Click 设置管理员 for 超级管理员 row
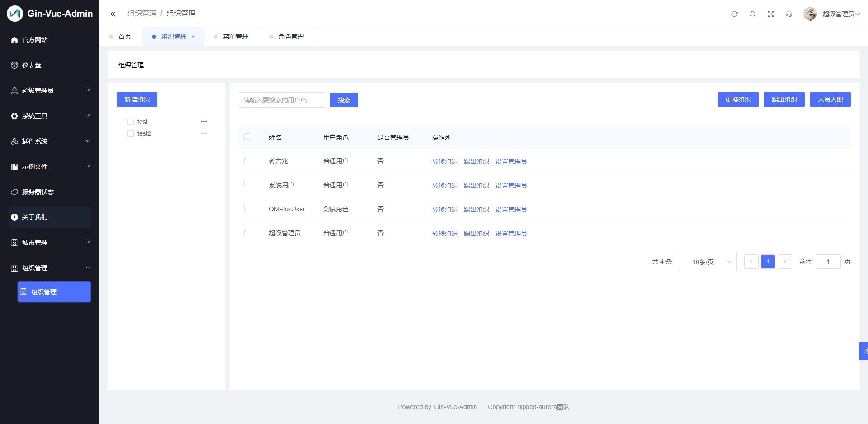Viewport: 868px width, 424px height. tap(511, 233)
